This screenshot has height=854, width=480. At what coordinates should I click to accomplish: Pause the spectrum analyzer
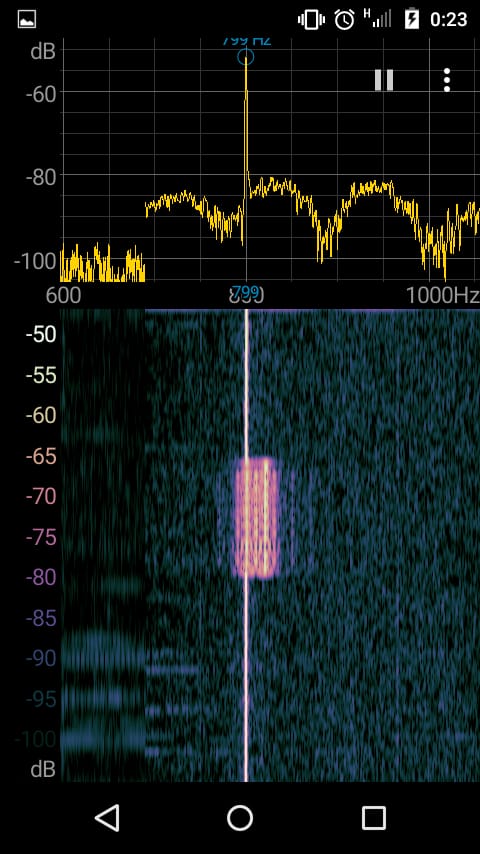[384, 80]
